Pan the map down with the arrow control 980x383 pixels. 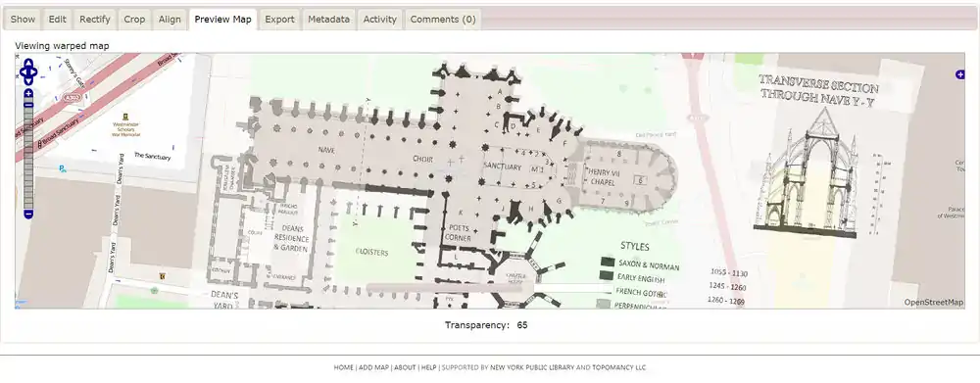[28, 80]
